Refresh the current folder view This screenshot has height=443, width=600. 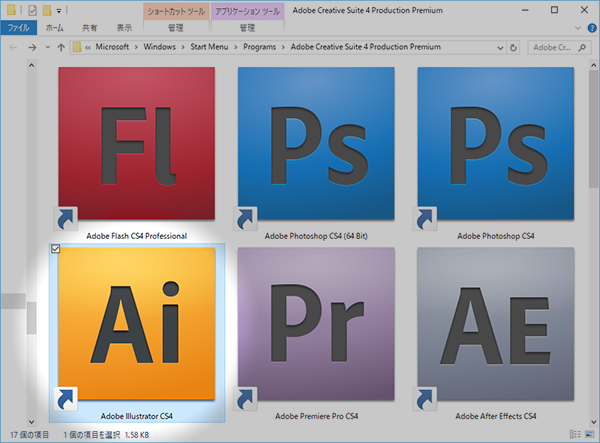[x=514, y=47]
